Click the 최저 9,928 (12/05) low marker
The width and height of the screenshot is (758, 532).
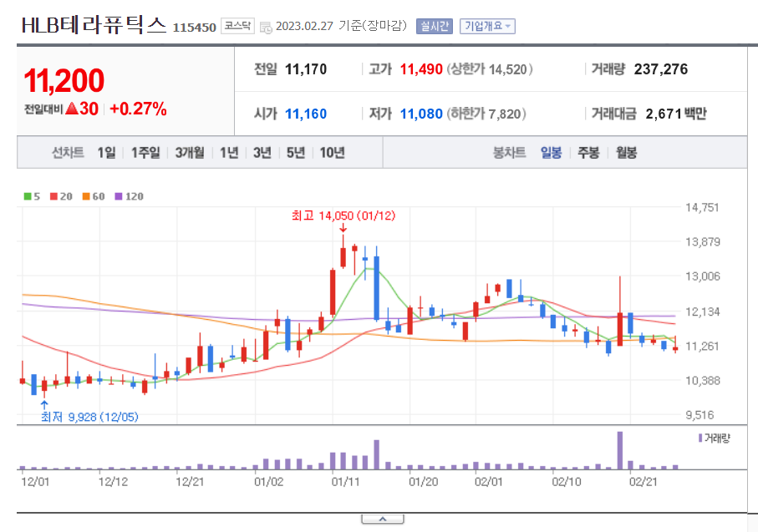coord(89,417)
